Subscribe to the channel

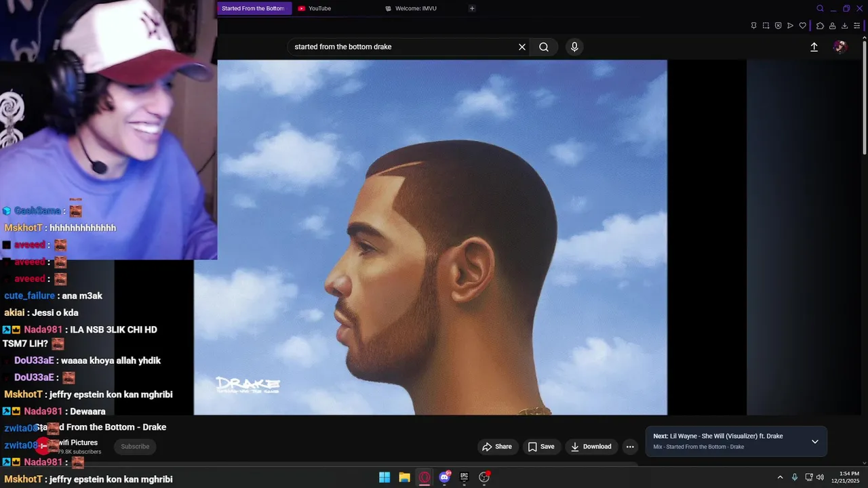(x=135, y=447)
